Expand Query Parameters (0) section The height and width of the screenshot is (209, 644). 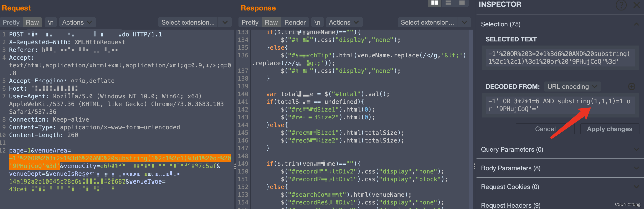(x=636, y=150)
